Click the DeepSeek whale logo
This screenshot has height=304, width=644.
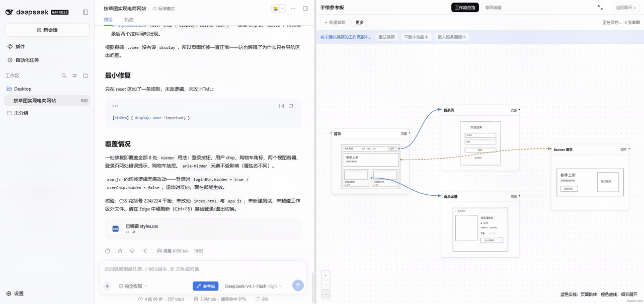pyautogui.click(x=9, y=12)
